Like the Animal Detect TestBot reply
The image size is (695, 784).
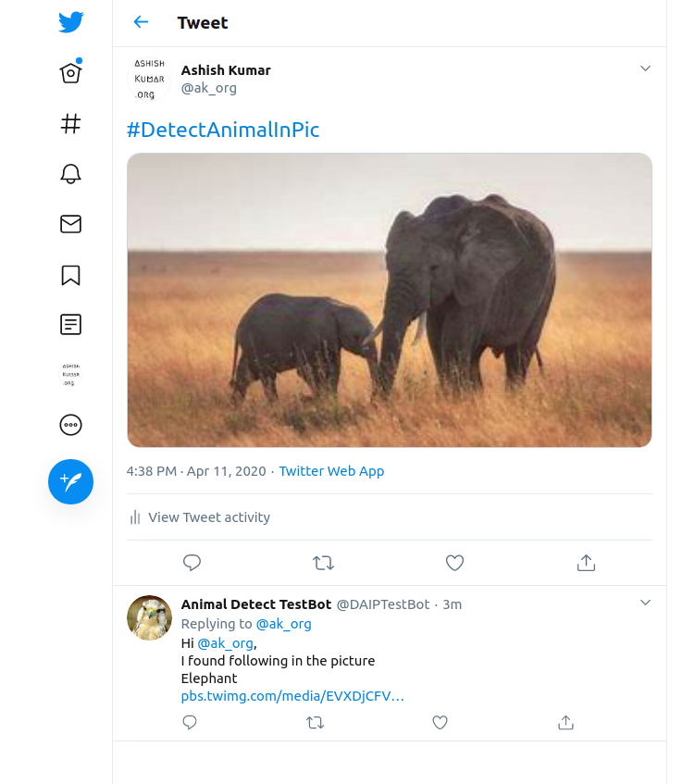click(x=441, y=723)
